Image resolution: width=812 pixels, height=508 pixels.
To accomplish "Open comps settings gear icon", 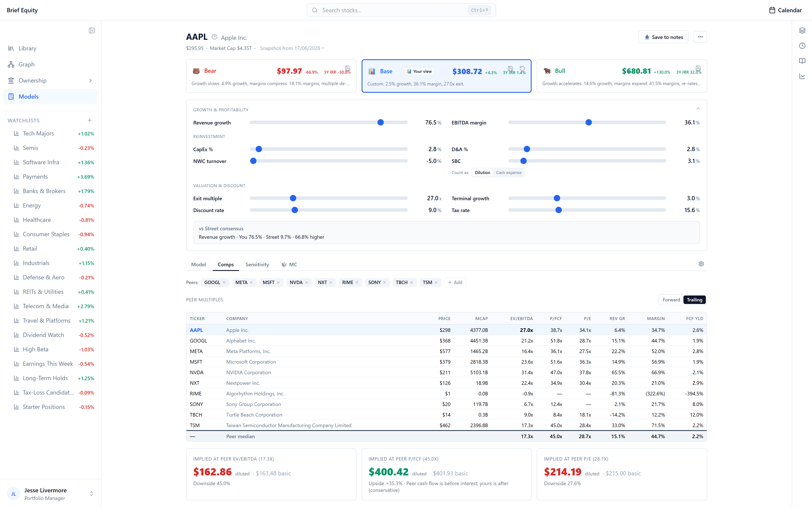I will click(701, 264).
